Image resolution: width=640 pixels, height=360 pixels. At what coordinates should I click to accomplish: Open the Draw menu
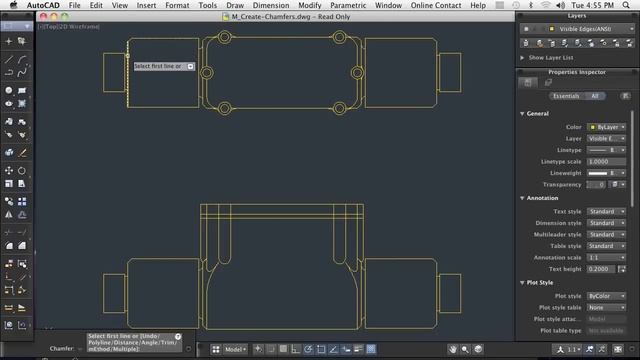tap(235, 5)
